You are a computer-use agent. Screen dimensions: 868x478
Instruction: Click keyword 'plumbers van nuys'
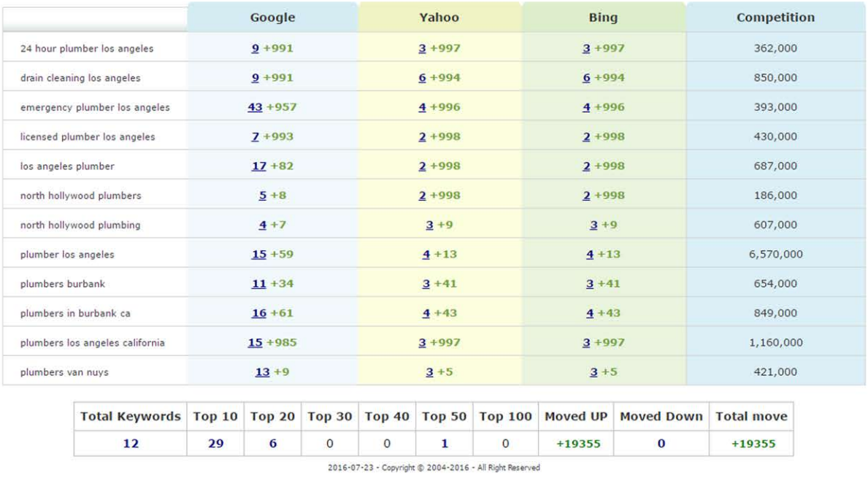(64, 372)
